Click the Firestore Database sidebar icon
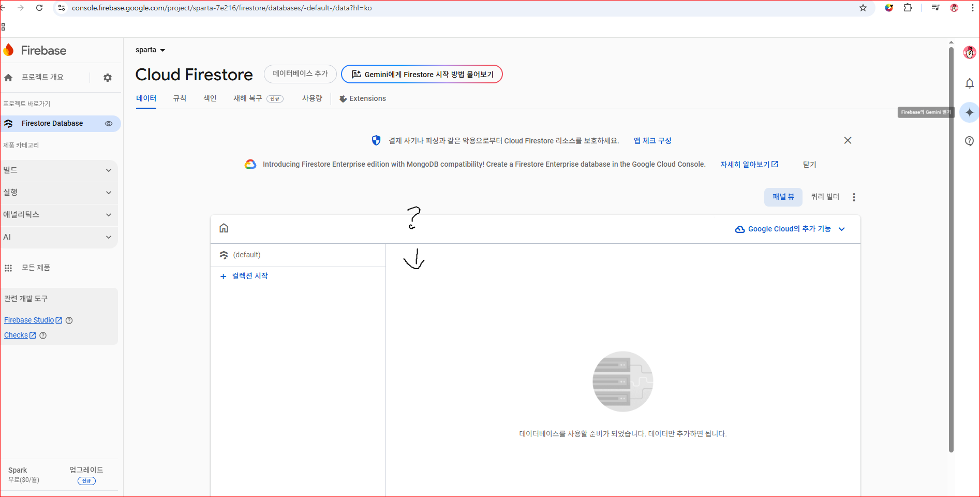 coord(8,124)
